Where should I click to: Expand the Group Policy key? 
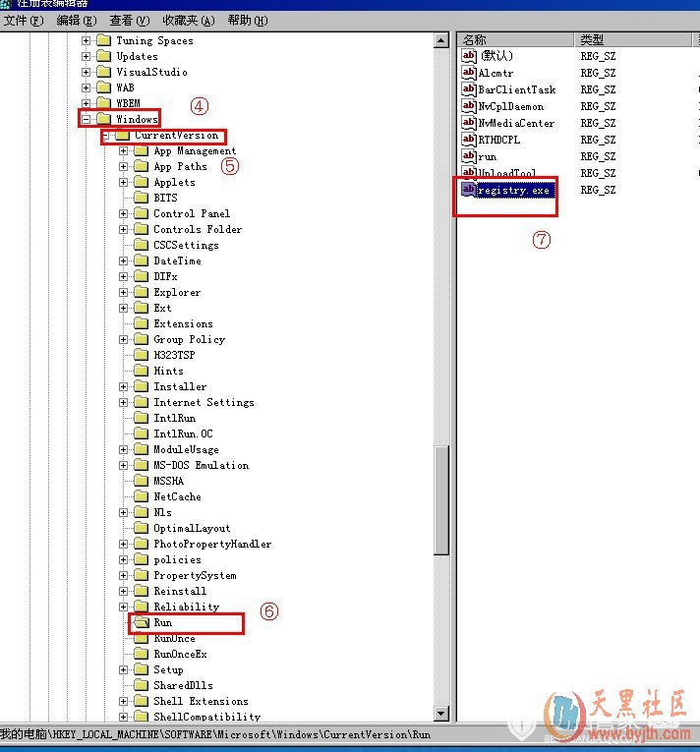tap(124, 339)
